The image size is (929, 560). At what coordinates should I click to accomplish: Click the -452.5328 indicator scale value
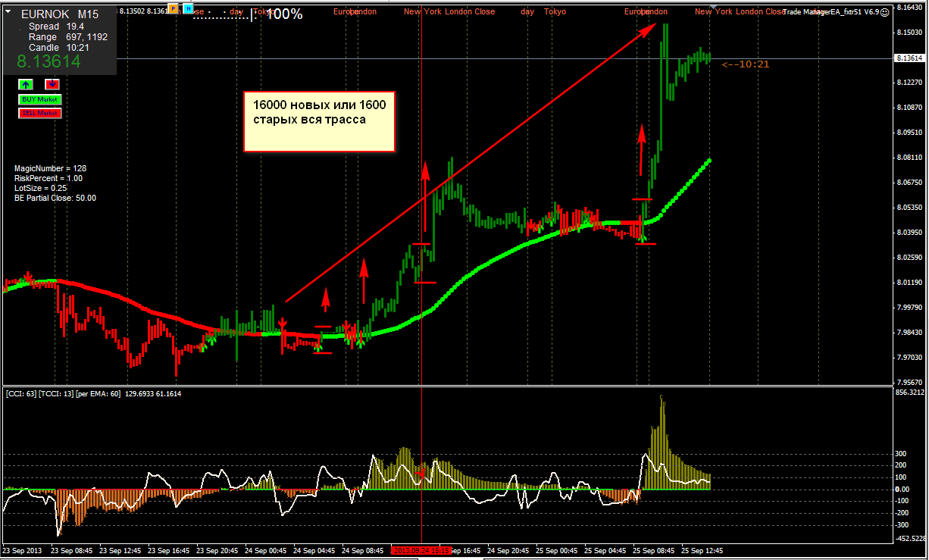[x=909, y=539]
